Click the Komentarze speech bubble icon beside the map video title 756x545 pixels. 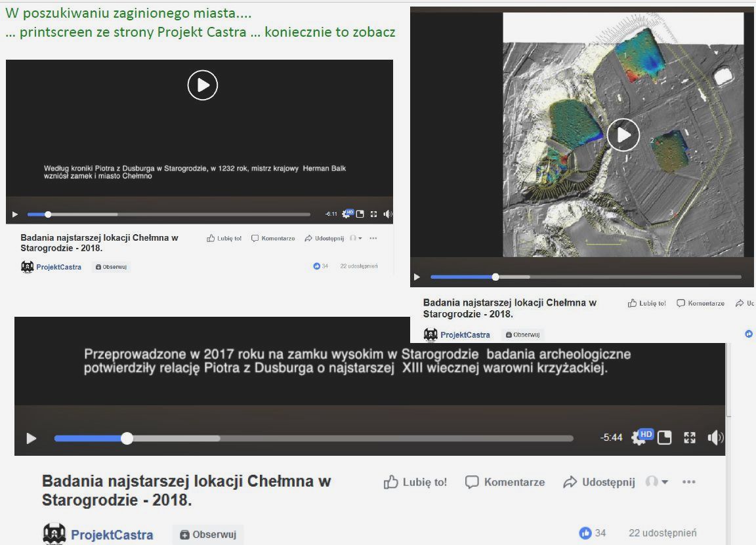click(x=681, y=303)
